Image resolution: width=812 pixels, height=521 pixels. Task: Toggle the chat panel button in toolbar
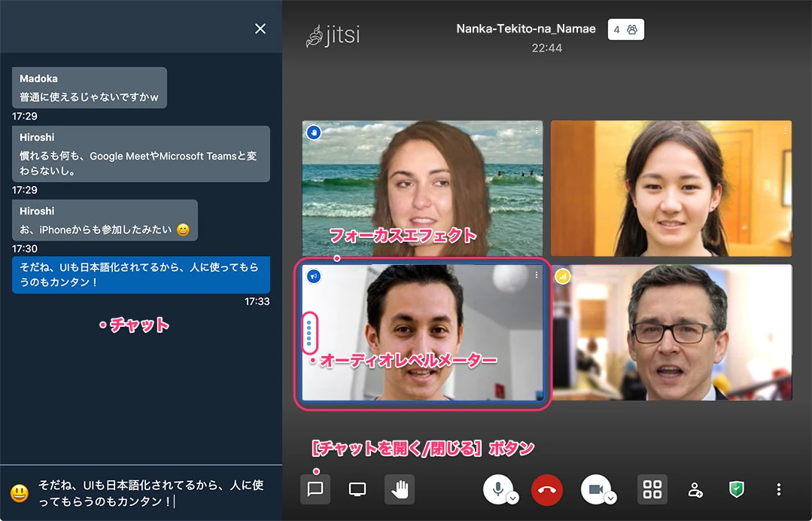coord(315,489)
